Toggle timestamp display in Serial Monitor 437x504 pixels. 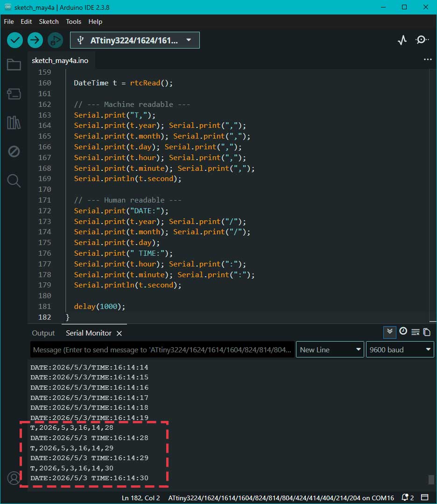point(403,331)
